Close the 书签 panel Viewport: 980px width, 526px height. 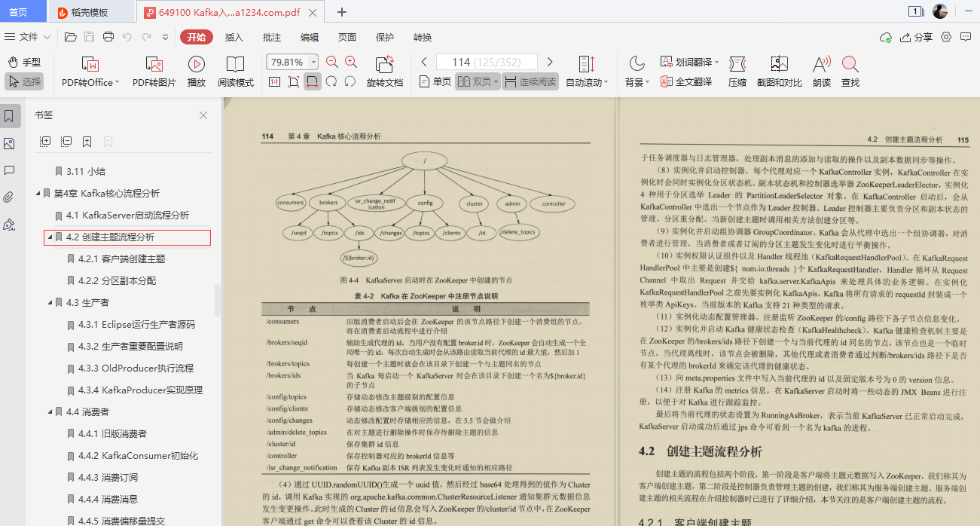(x=203, y=115)
